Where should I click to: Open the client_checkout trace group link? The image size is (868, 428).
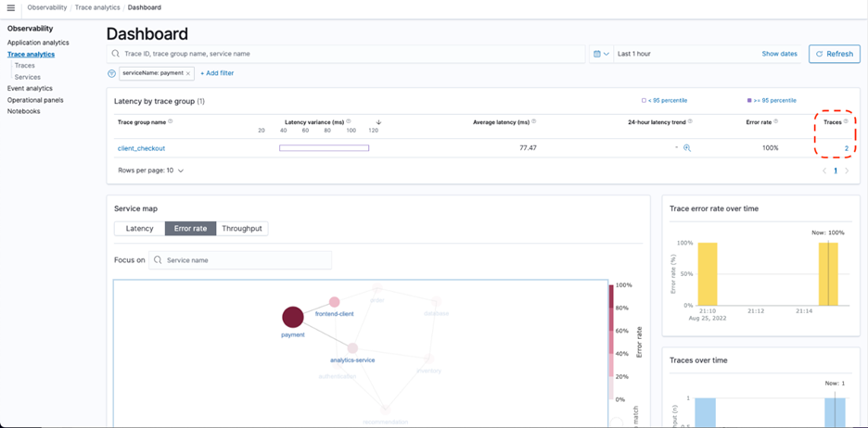(x=141, y=148)
